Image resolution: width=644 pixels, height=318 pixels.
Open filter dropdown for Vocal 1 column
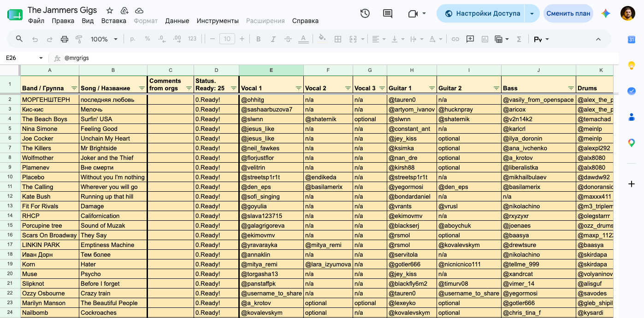(x=299, y=88)
